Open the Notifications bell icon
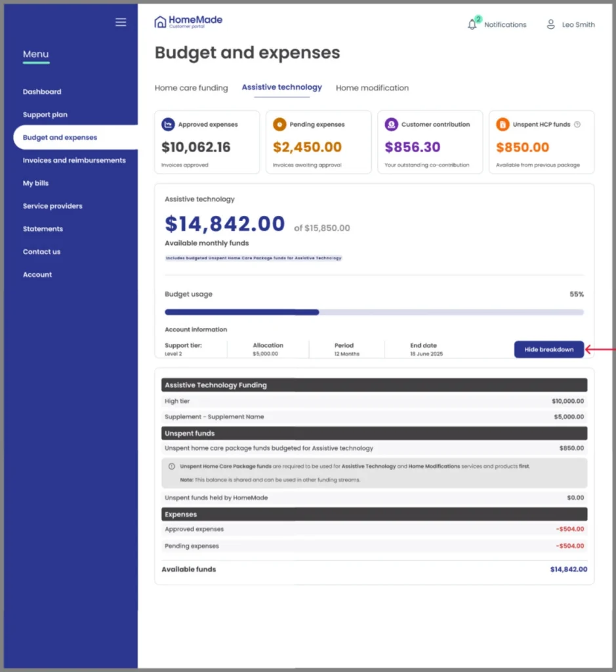The image size is (616, 672). click(x=472, y=24)
